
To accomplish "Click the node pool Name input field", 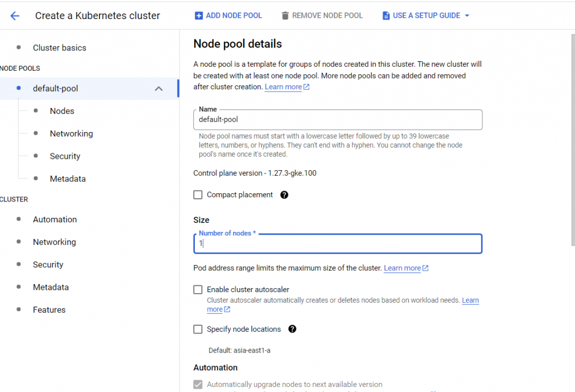I will [x=337, y=120].
